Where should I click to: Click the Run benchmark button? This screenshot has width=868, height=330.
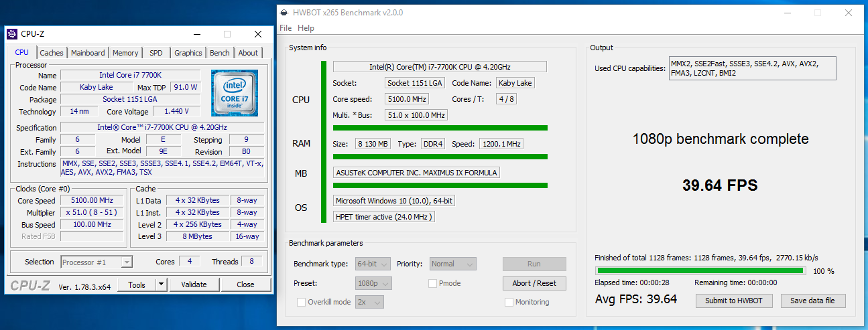[x=534, y=264]
